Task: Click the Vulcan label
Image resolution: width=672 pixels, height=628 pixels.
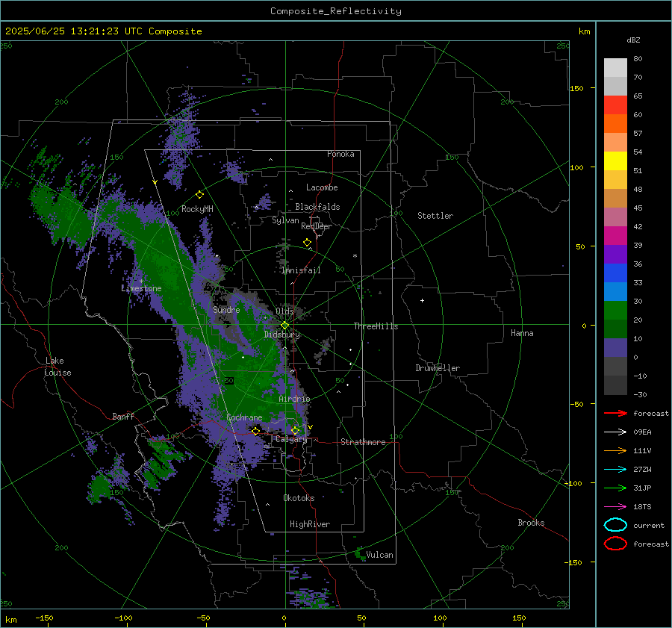Action: (x=380, y=555)
